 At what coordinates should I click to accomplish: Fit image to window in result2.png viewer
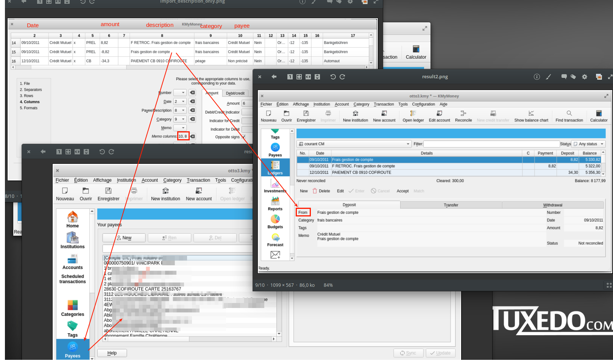click(x=299, y=77)
